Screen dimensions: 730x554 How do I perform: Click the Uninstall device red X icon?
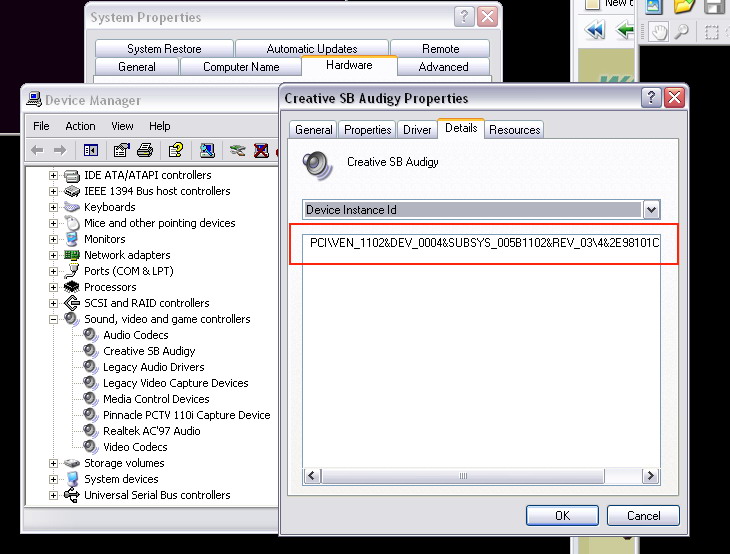point(261,150)
